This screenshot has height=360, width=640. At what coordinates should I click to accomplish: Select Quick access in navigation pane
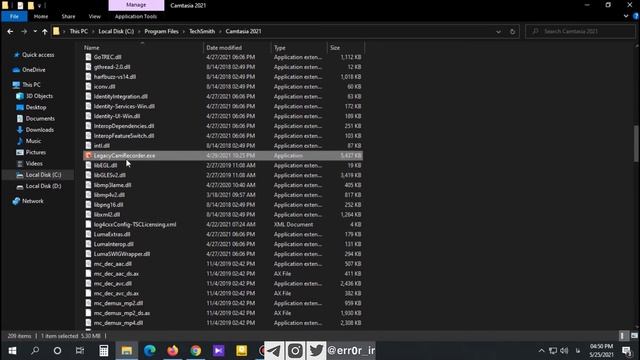tap(38, 55)
